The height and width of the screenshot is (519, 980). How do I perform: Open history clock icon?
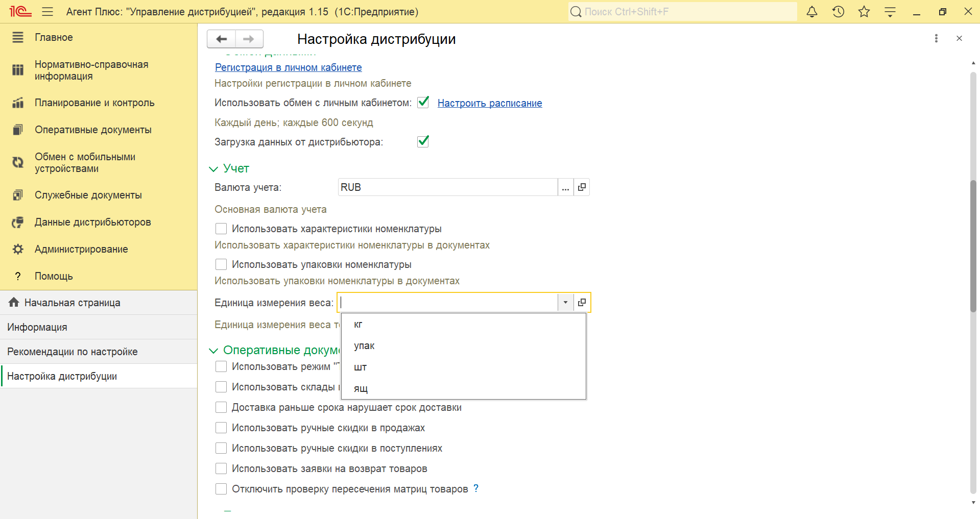838,11
